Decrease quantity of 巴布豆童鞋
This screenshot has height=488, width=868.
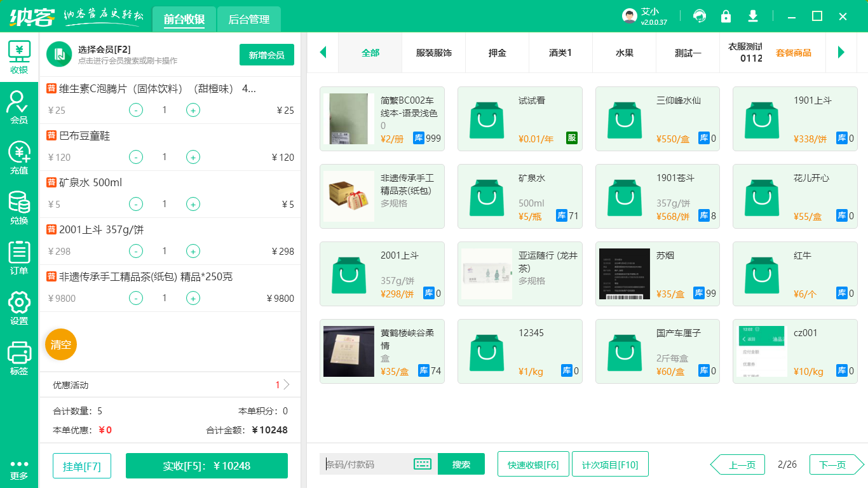point(136,157)
